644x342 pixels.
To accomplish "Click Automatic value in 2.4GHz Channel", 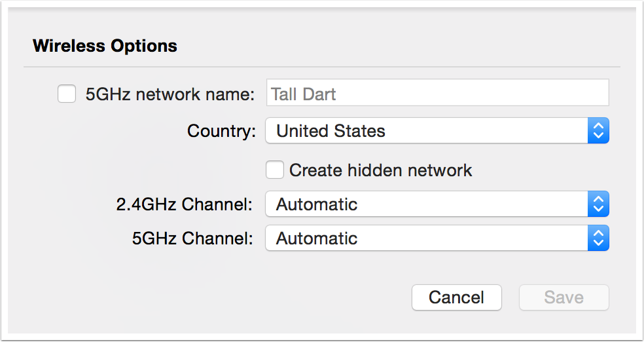I will pyautogui.click(x=317, y=204).
